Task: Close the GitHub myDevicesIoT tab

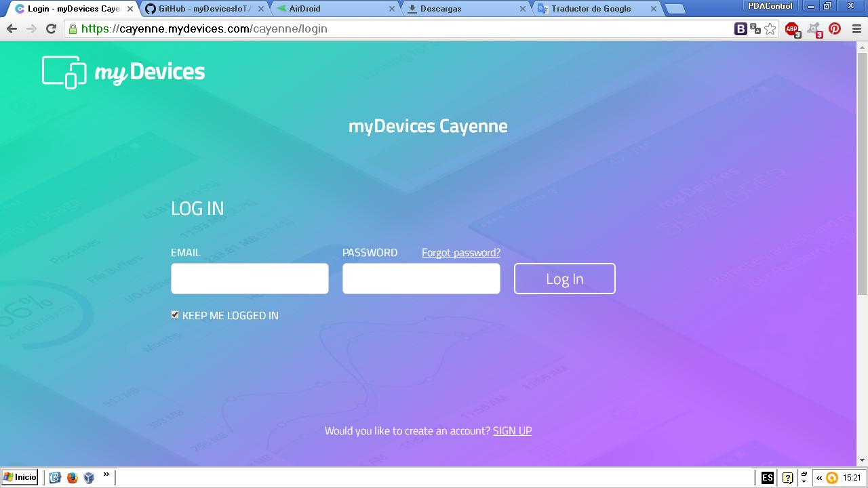Action: coord(261,9)
